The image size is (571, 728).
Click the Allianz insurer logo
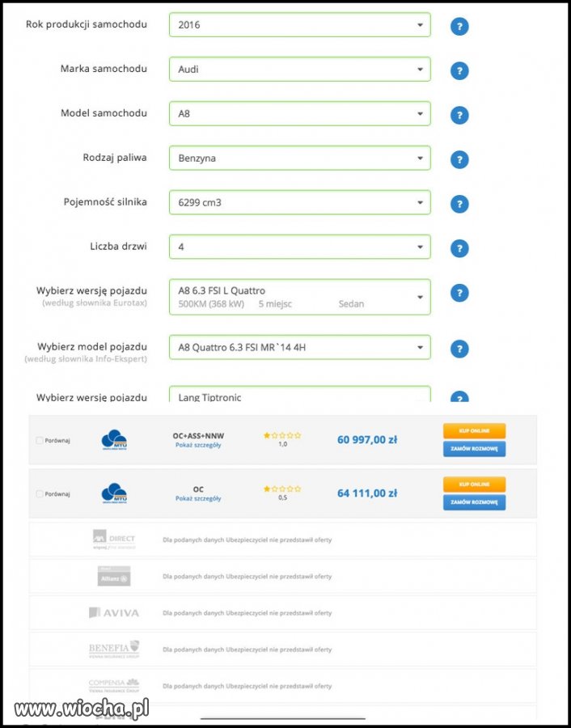coord(114,576)
